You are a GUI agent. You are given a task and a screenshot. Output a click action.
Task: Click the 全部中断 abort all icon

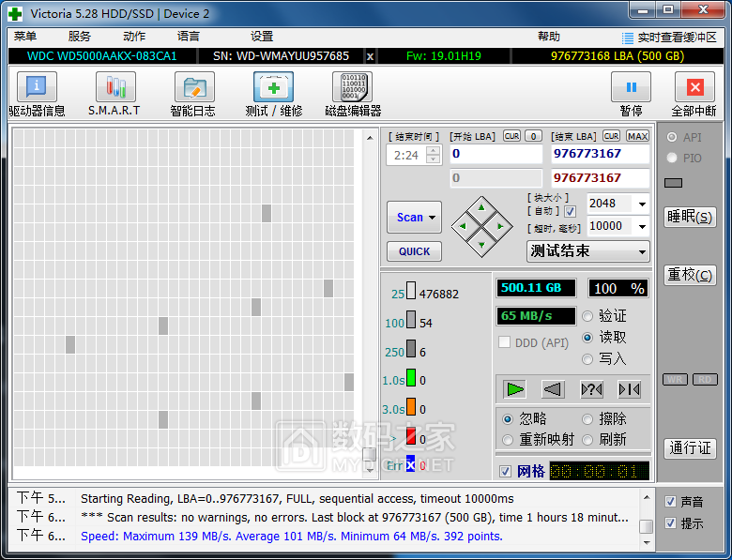pos(694,87)
